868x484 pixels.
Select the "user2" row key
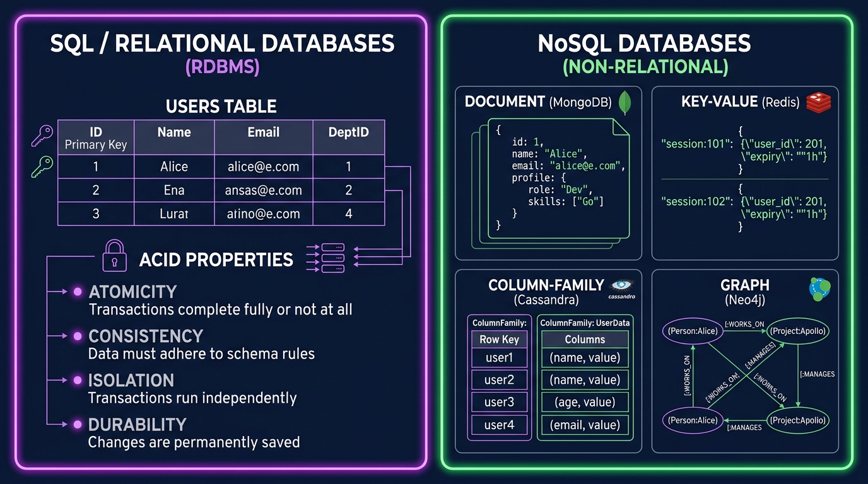click(x=499, y=380)
